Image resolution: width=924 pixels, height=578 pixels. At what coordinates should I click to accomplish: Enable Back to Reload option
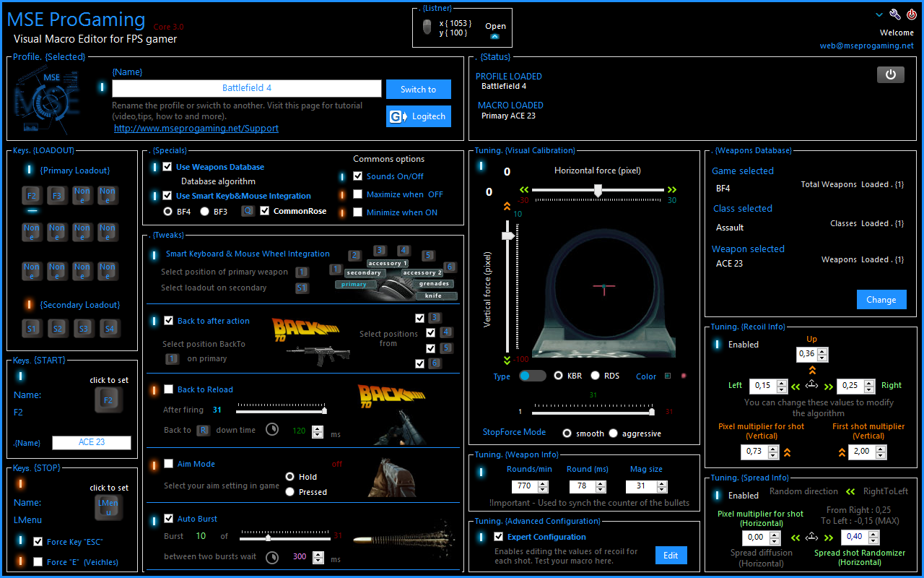169,389
